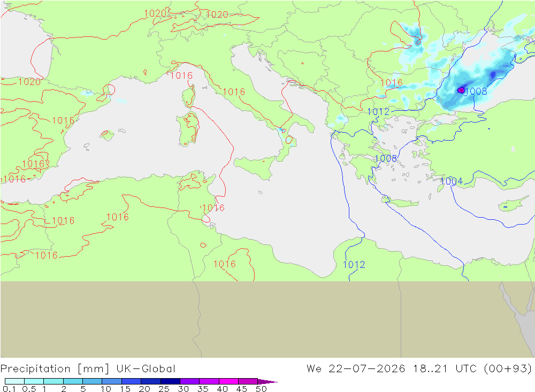Click legend value '40'
Image resolution: width=535 pixels, height=392 pixels.
coord(223,389)
